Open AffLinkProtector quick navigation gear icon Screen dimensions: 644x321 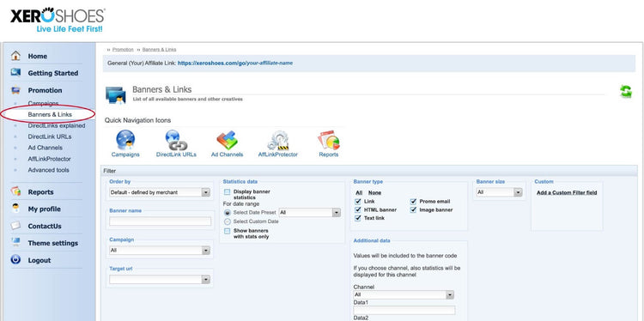coord(277,140)
